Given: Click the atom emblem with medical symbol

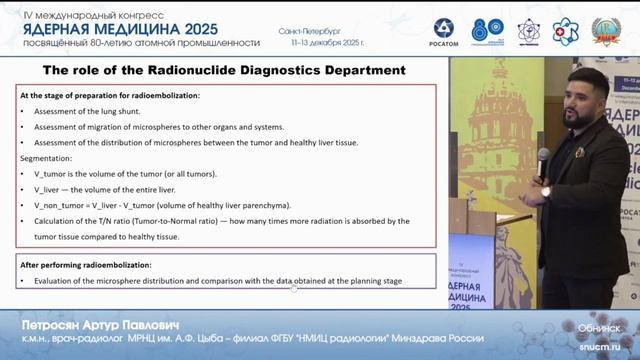Looking at the screenshot, I should click(x=529, y=32).
